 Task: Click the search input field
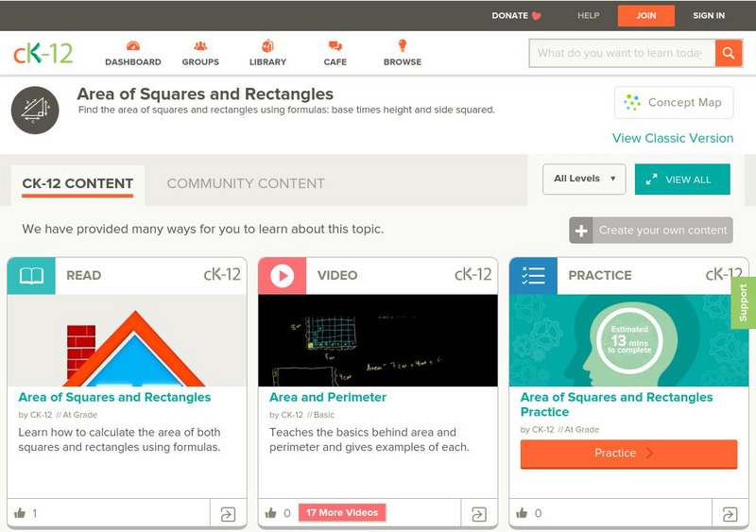(x=621, y=53)
